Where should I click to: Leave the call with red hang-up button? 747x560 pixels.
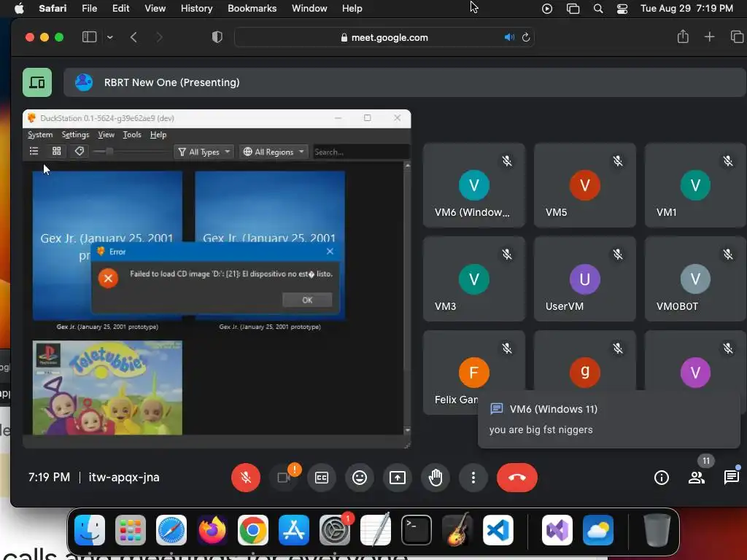point(517,477)
